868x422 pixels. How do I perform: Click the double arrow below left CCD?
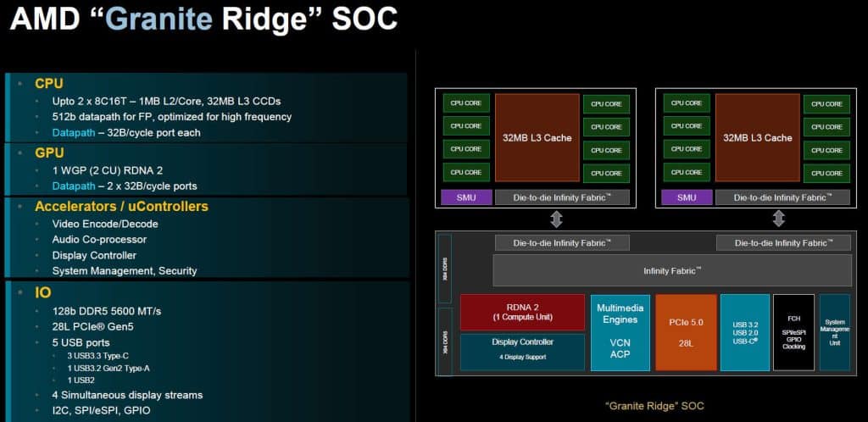click(x=556, y=219)
